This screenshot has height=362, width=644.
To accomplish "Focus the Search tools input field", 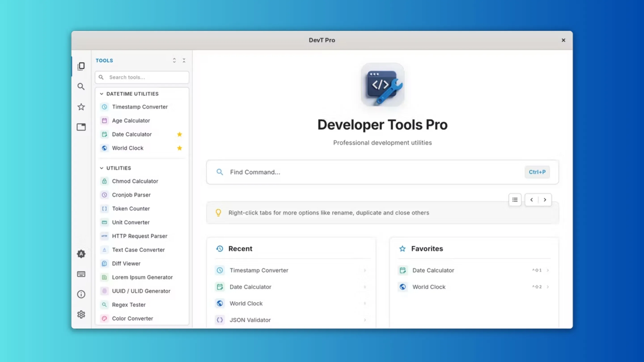I will (142, 78).
